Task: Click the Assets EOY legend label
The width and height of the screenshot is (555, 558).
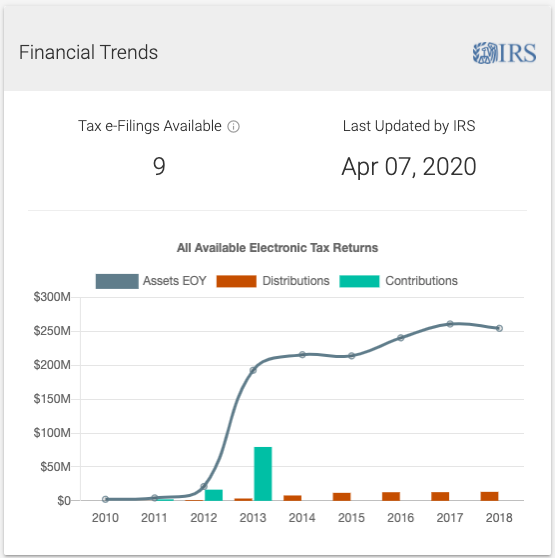Action: [174, 281]
